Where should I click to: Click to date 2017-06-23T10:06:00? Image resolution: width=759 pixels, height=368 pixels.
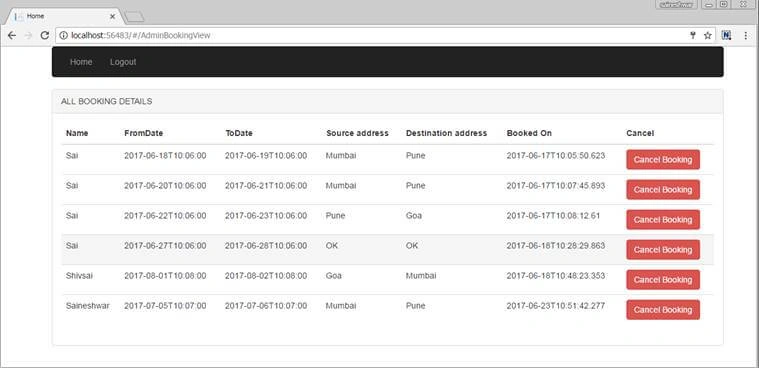coord(266,216)
